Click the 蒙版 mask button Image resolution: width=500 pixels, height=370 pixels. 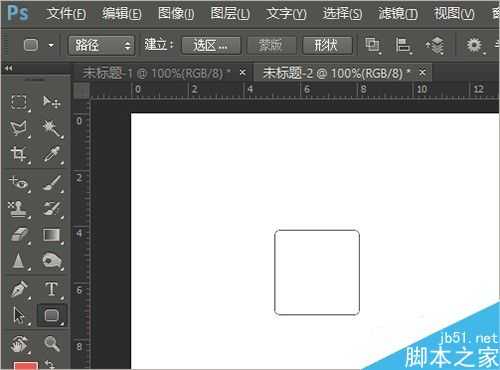coord(271,45)
